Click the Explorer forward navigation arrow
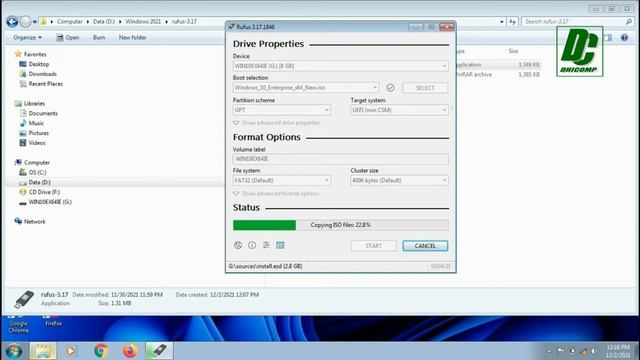 tap(25, 22)
